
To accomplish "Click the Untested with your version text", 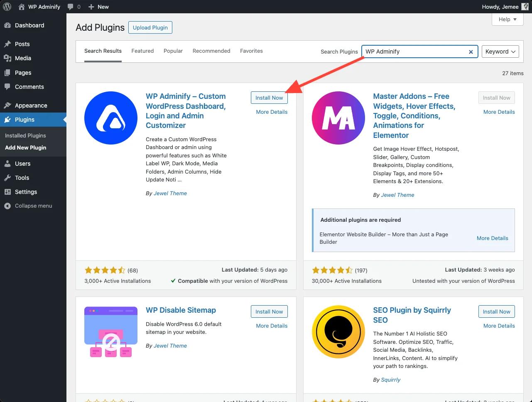I will (463, 281).
